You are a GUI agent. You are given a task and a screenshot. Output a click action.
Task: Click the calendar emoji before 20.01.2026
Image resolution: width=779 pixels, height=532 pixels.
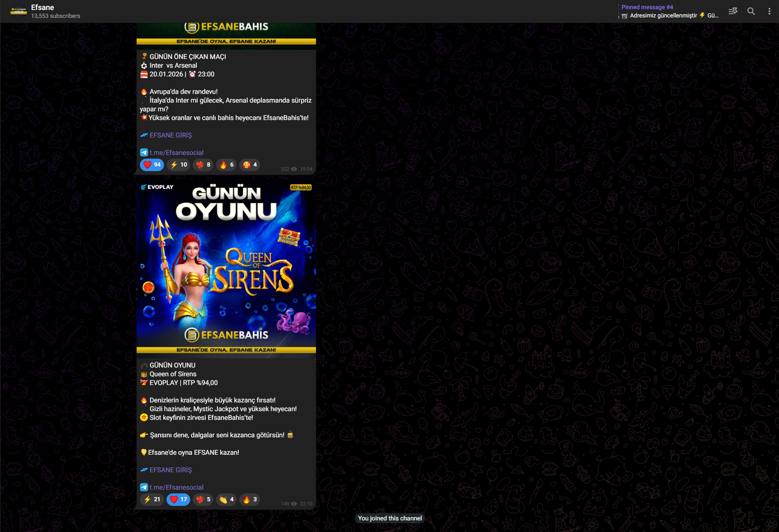(x=144, y=74)
